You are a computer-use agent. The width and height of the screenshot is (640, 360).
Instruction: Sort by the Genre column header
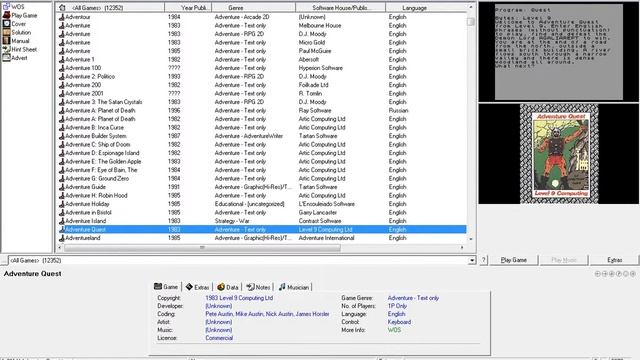[253, 8]
